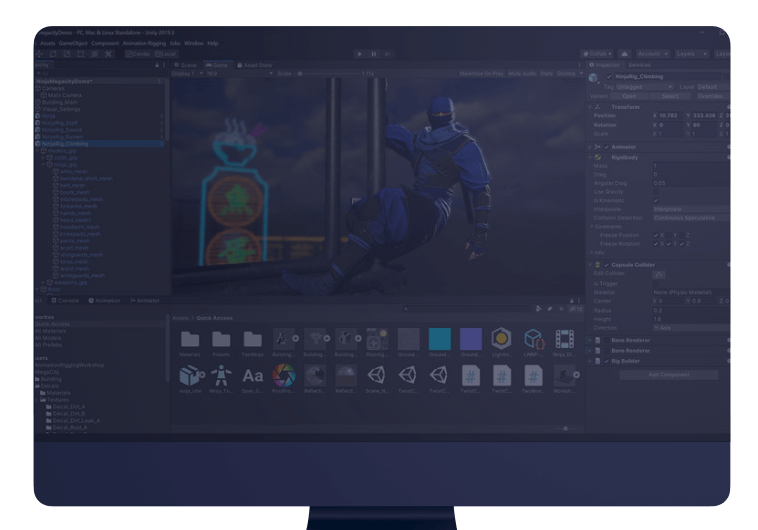This screenshot has width=758, height=530.
Task: Select the custom editor tools icon
Action: click(x=109, y=54)
